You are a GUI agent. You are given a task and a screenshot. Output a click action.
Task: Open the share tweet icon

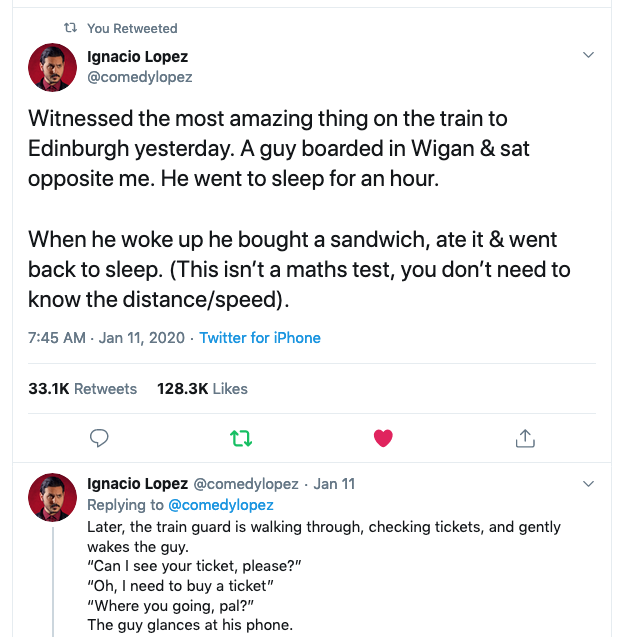click(x=525, y=438)
